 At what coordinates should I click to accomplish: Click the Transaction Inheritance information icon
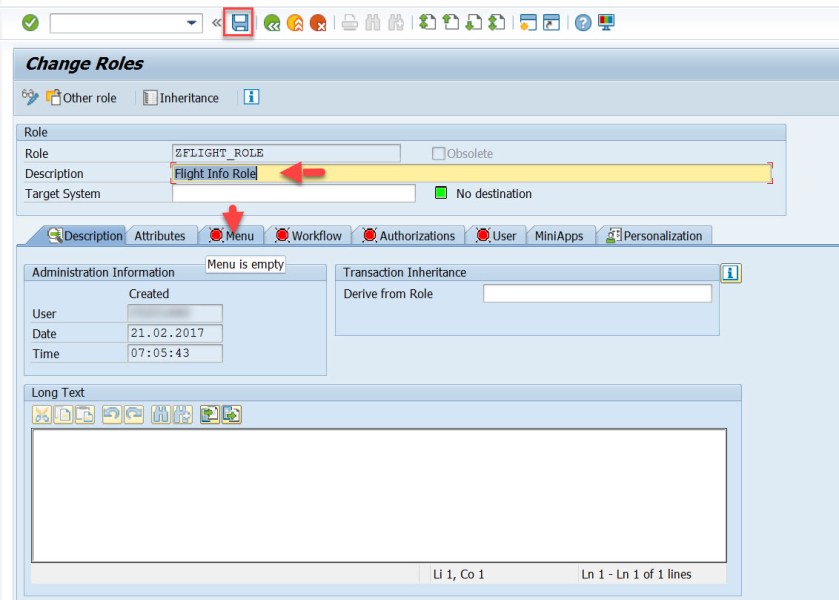(x=730, y=273)
